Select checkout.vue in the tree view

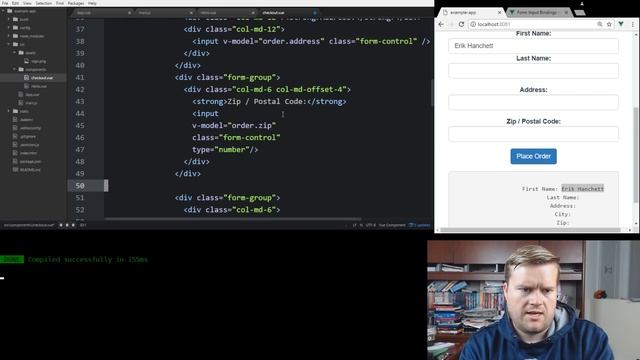tap(42, 78)
